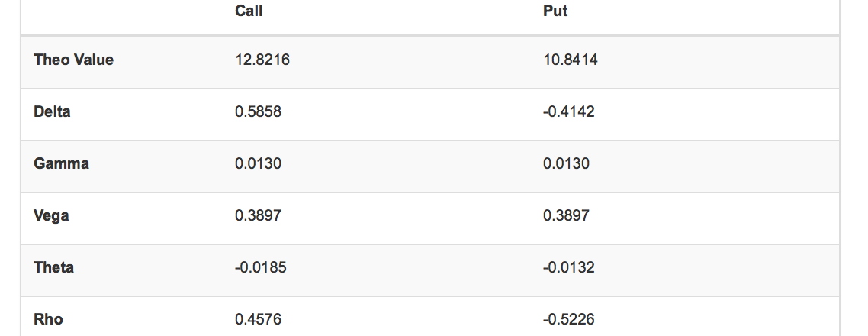The width and height of the screenshot is (868, 336).
Task: Select the Delta row label
Action: pos(52,111)
